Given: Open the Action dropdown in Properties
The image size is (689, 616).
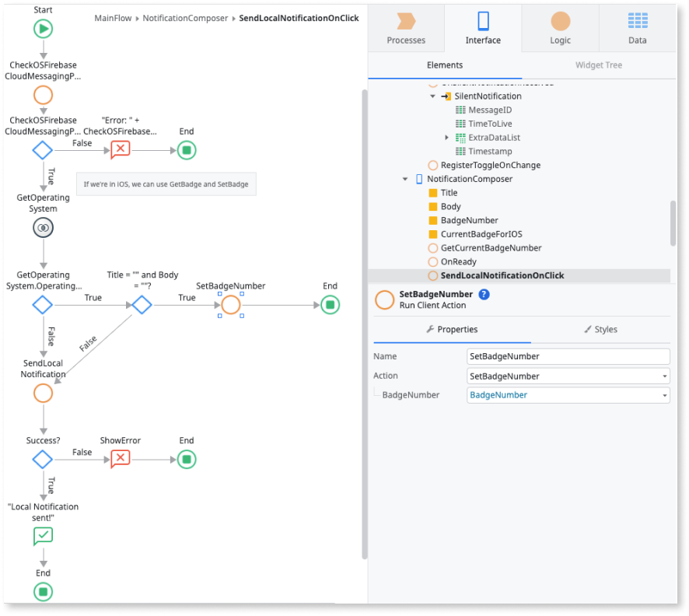Looking at the screenshot, I should (x=566, y=376).
